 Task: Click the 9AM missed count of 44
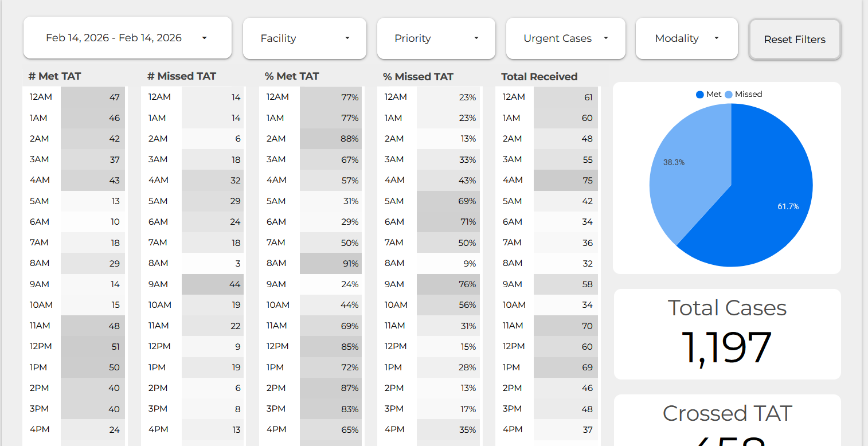click(213, 284)
